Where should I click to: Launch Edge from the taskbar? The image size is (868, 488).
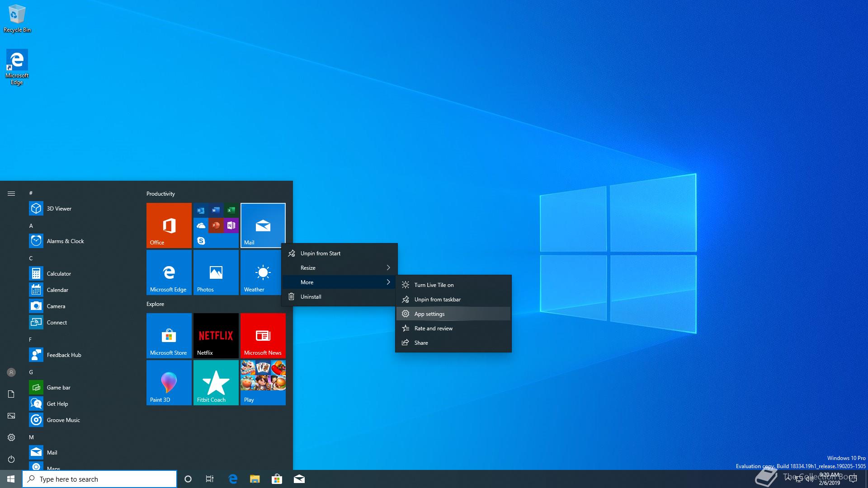pos(233,479)
